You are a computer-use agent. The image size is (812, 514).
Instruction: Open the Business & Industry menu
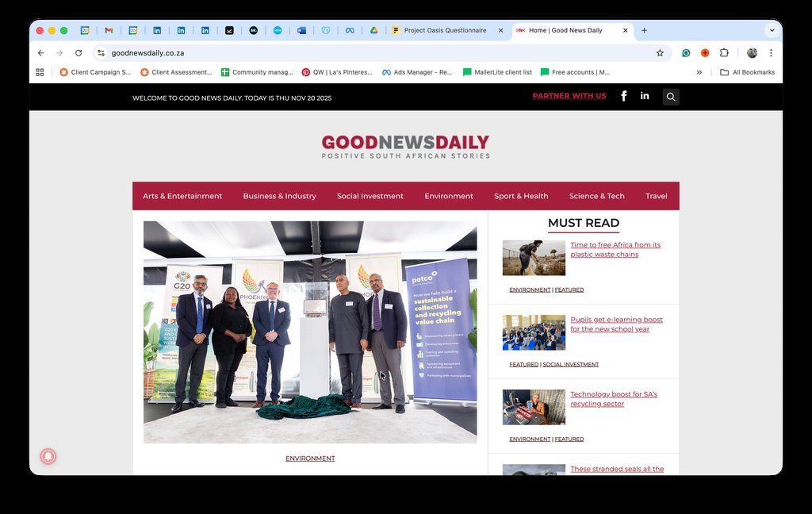280,196
